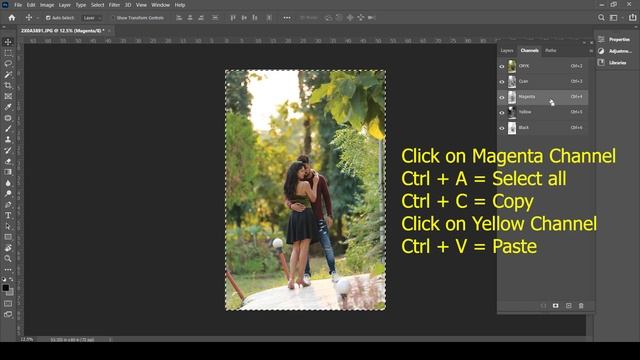Select the Black channel row

tap(543, 128)
